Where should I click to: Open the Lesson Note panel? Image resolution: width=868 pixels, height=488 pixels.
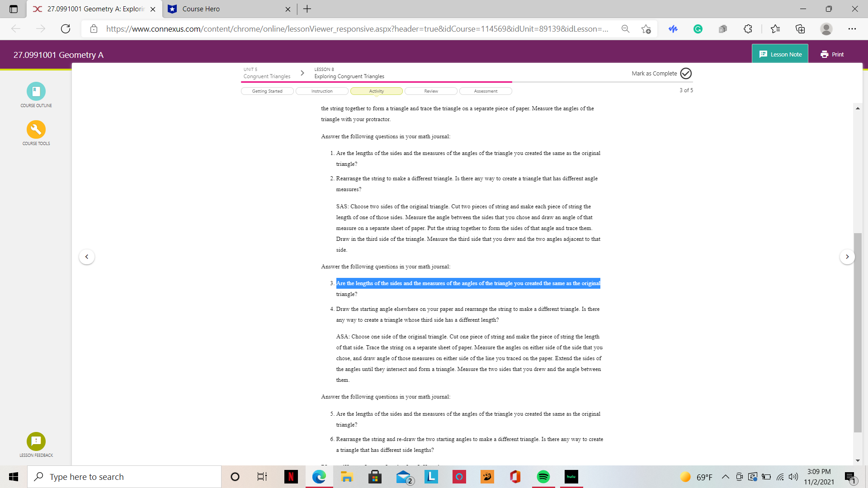click(x=780, y=54)
